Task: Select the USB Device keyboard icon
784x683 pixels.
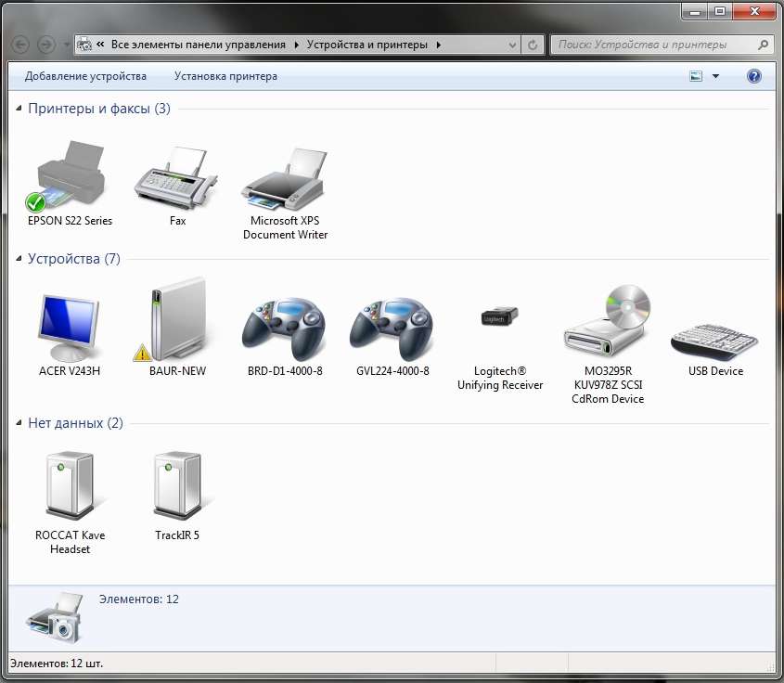Action: pyautogui.click(x=714, y=341)
